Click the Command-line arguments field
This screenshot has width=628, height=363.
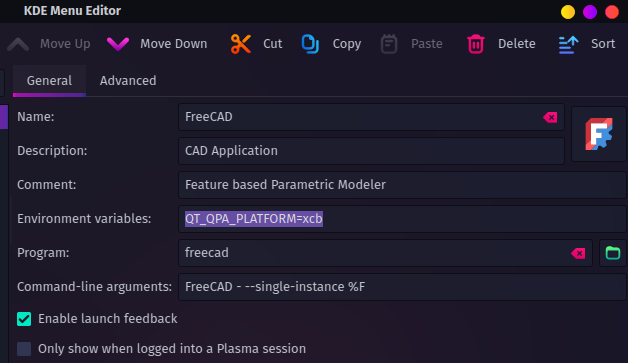point(402,287)
